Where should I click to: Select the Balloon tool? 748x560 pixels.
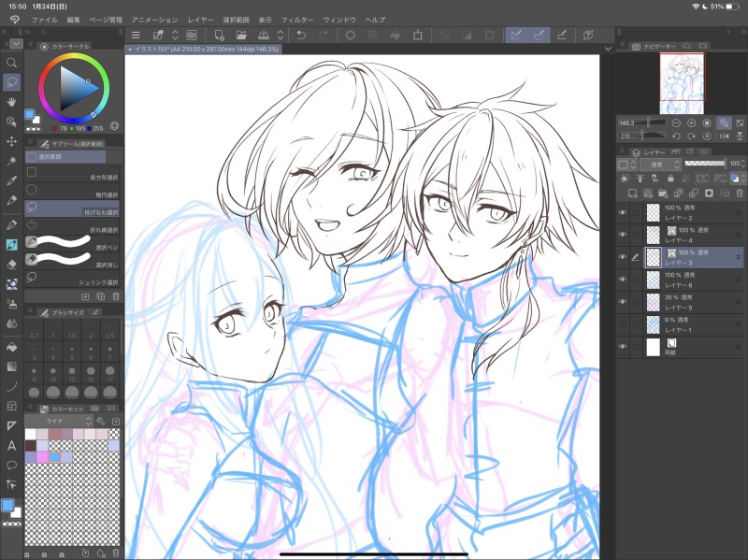(x=12, y=465)
